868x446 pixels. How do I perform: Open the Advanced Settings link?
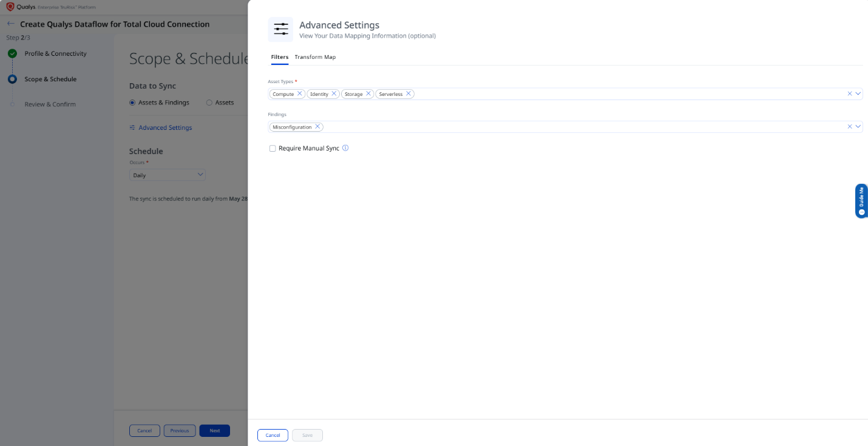tap(165, 128)
